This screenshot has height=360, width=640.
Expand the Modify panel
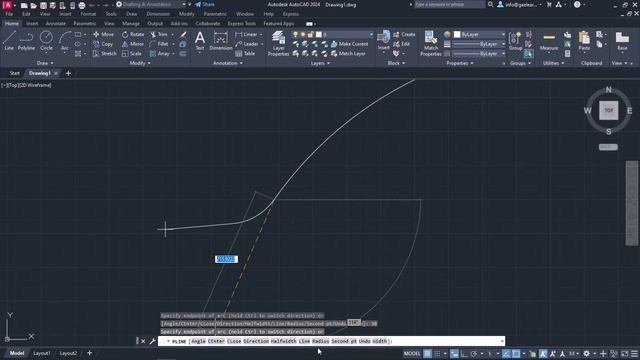pyautogui.click(x=140, y=63)
